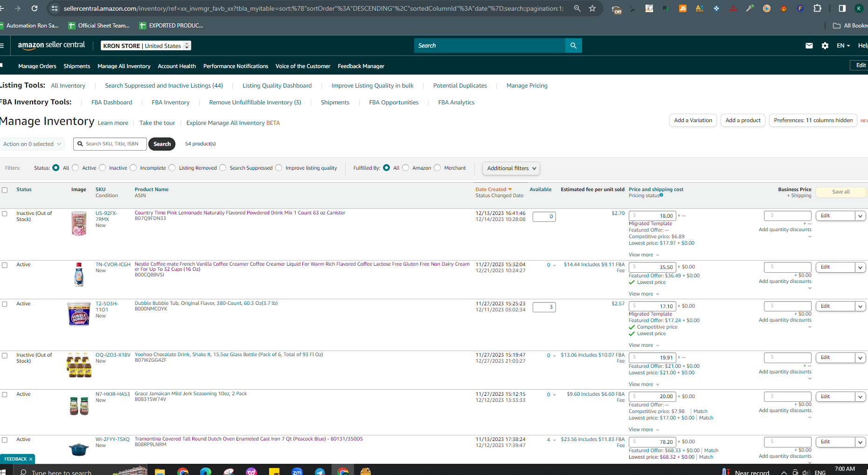Viewport: 868px width, 475px height.
Task: Expand the Additional filters dropdown
Action: pyautogui.click(x=511, y=168)
